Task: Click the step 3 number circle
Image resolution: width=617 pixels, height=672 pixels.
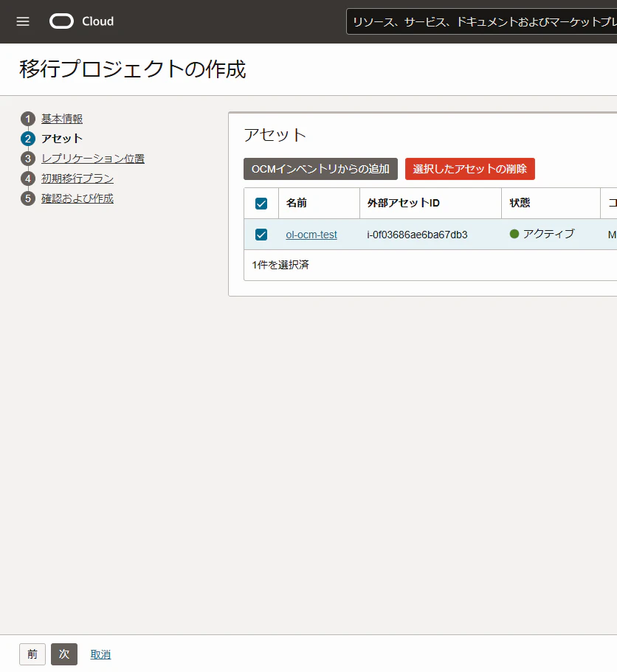Action: pos(28,159)
